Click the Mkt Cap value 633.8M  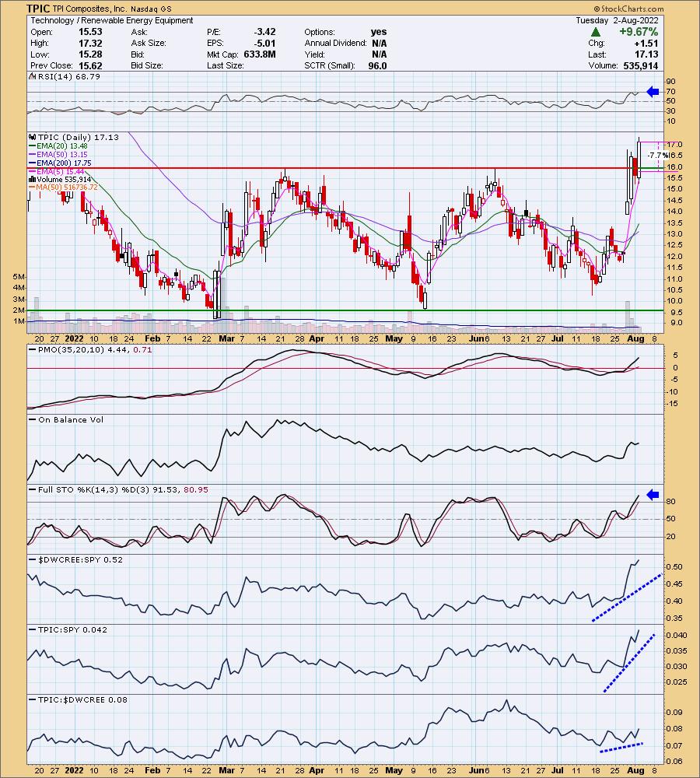point(260,54)
